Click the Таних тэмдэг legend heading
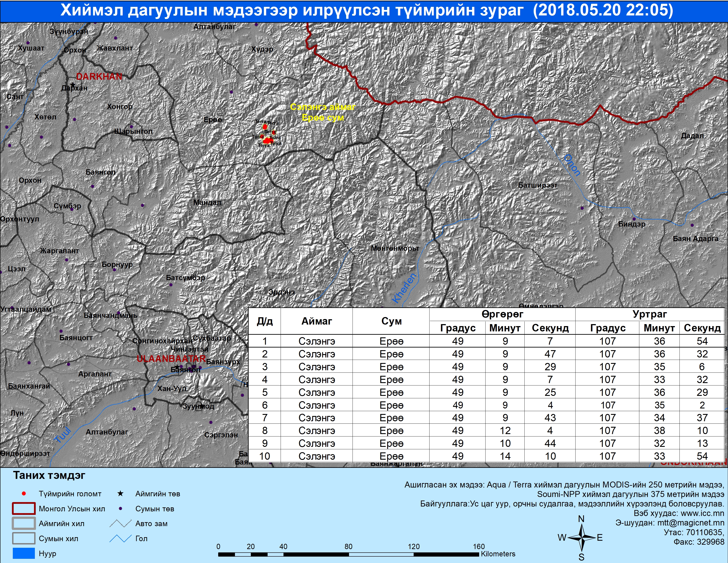The width and height of the screenshot is (728, 563). (x=49, y=475)
